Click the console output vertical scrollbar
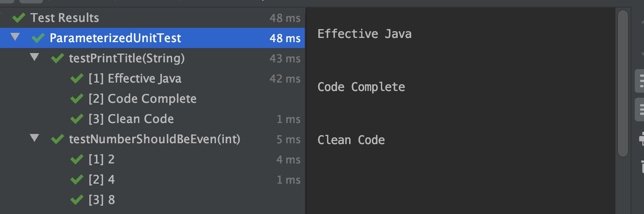The width and height of the screenshot is (644, 214). pyautogui.click(x=623, y=83)
